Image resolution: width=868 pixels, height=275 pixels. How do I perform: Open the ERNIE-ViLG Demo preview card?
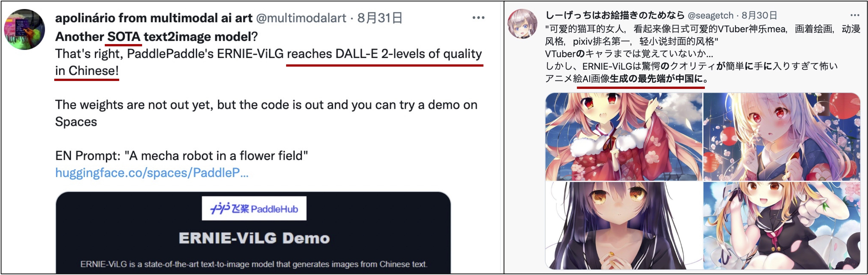[253, 233]
